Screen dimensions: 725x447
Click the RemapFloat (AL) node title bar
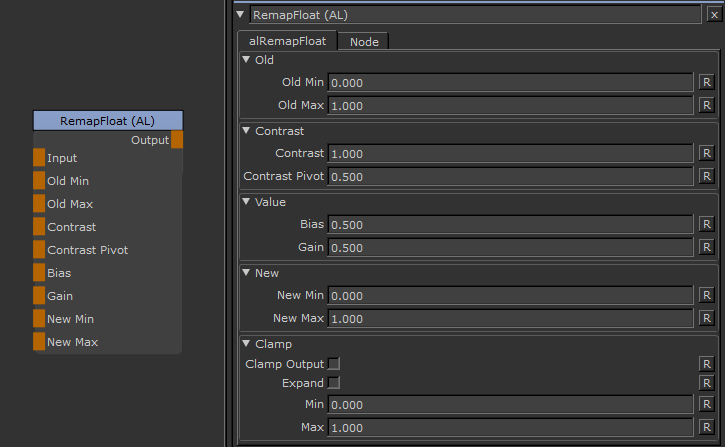point(108,120)
